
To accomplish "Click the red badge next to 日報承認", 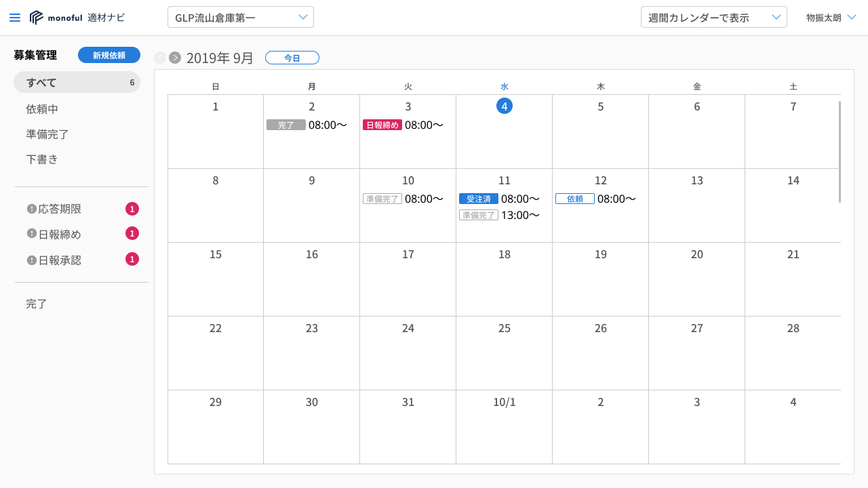I will (132, 259).
